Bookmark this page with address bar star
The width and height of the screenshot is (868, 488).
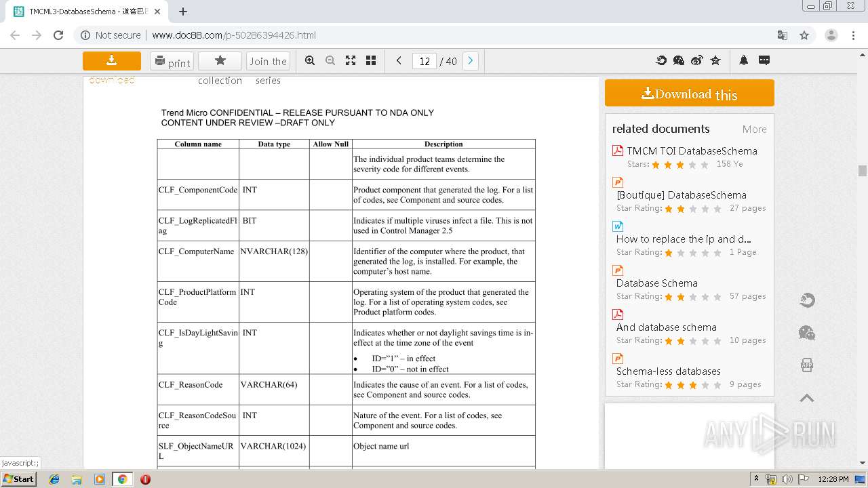click(804, 35)
